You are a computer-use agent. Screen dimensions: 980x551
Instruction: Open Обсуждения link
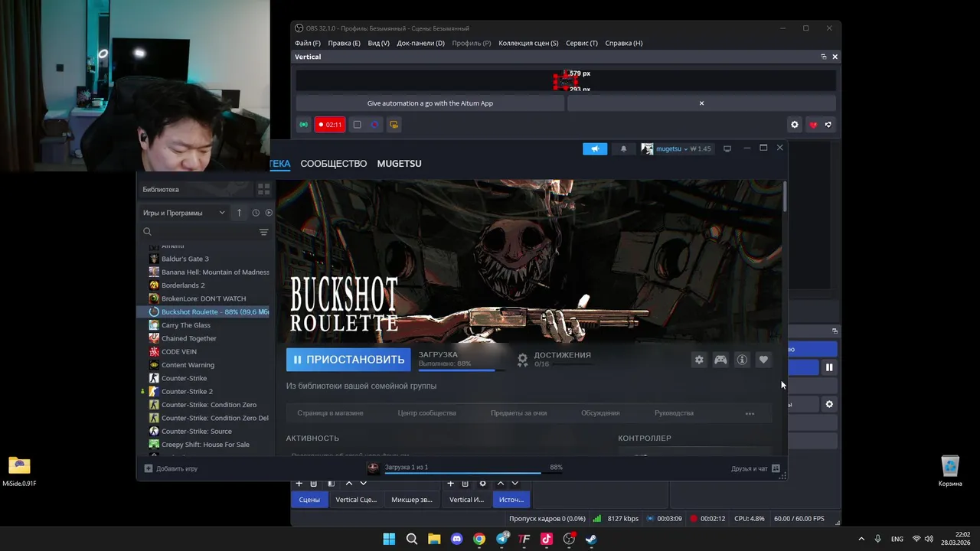point(600,413)
